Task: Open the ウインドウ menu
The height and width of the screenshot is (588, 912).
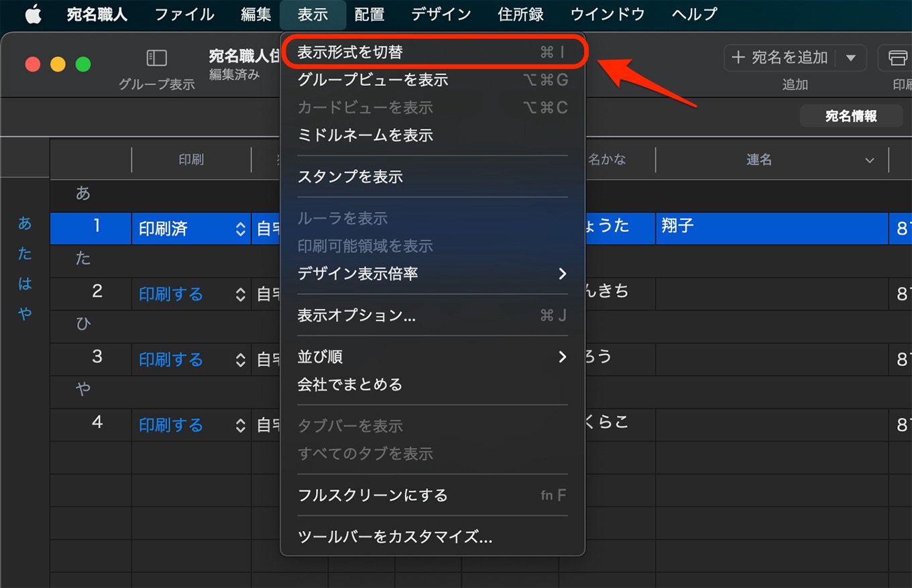Action: coord(608,14)
